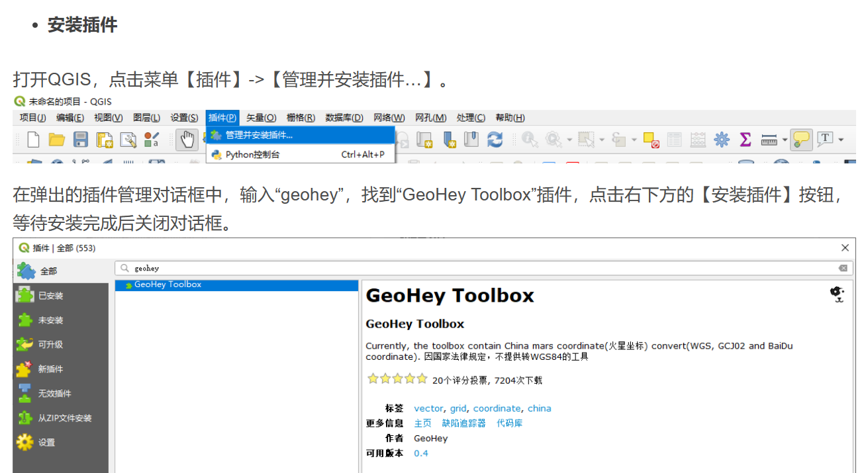Screen dimensions: 868x473
Task: Open the 处理 (Processing) menu
Action: tap(471, 118)
